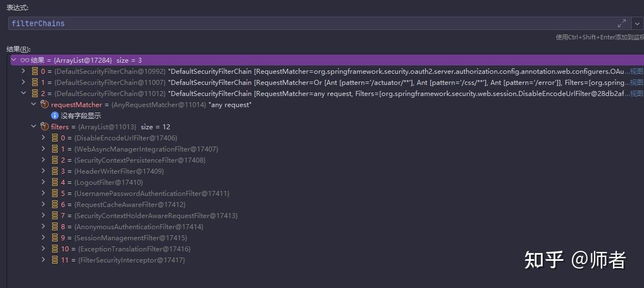Click the 没有字段显示 message text

tap(81, 115)
